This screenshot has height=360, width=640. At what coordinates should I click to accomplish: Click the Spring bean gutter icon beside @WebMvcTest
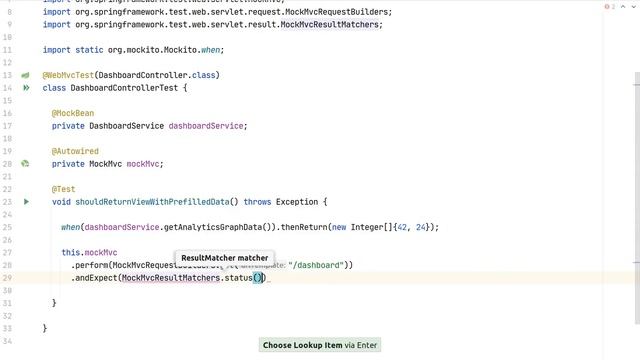[25, 75]
